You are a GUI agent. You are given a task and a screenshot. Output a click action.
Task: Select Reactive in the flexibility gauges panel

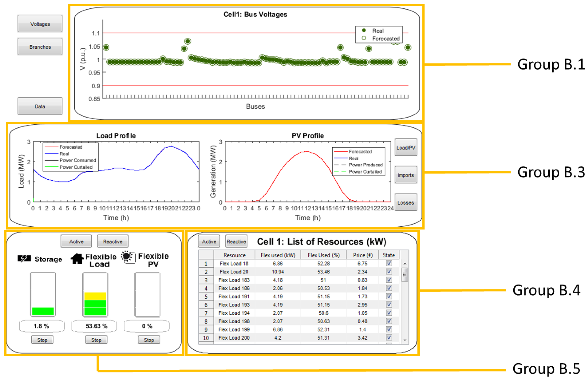click(x=113, y=241)
